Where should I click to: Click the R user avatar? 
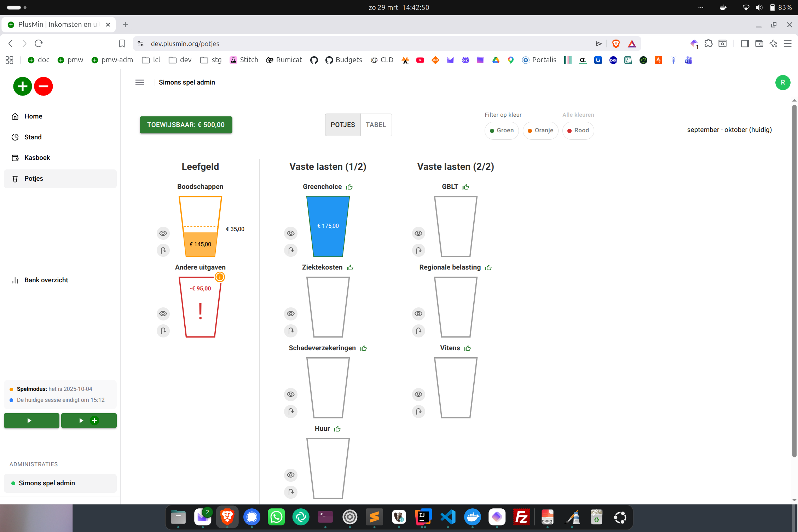(782, 82)
